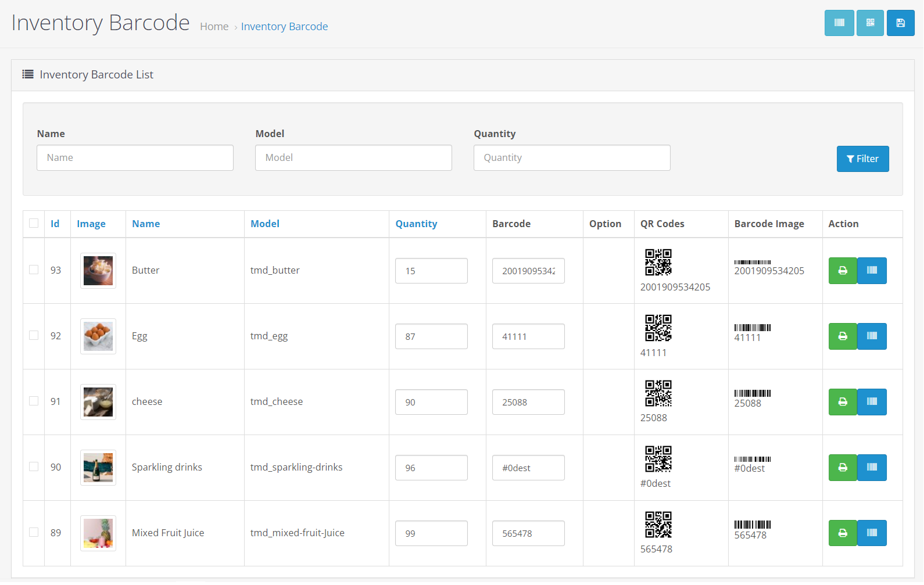Click blue barcode button for Sparkling drinks
This screenshot has height=585, width=924.
[872, 468]
